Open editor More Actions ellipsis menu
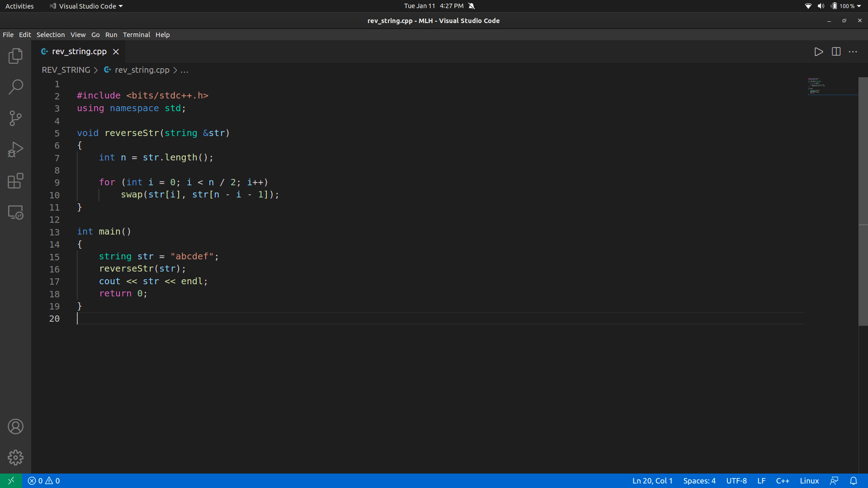 pos(853,52)
